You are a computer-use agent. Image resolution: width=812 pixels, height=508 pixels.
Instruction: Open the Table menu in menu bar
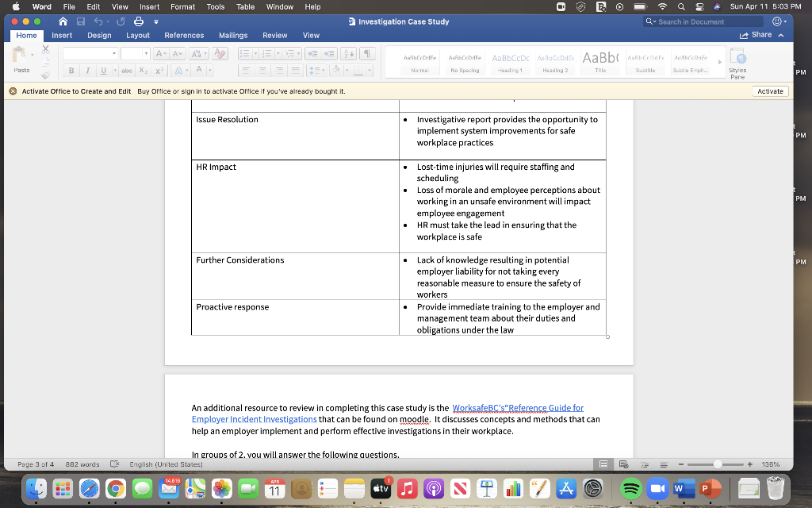point(244,6)
